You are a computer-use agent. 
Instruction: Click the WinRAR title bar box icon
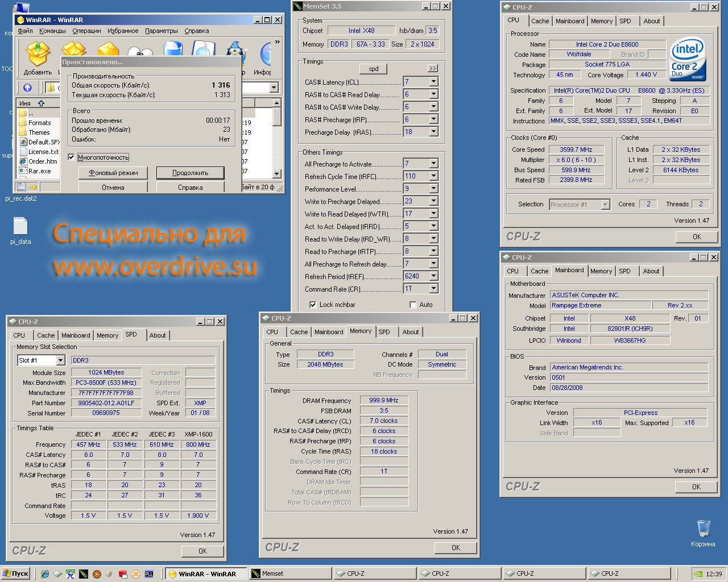click(20, 20)
